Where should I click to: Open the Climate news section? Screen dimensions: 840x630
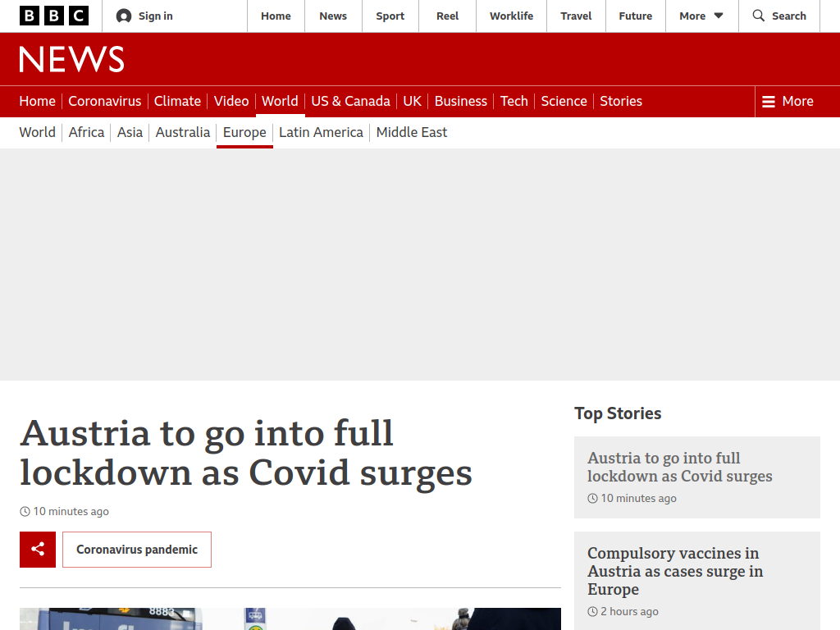pos(177,101)
